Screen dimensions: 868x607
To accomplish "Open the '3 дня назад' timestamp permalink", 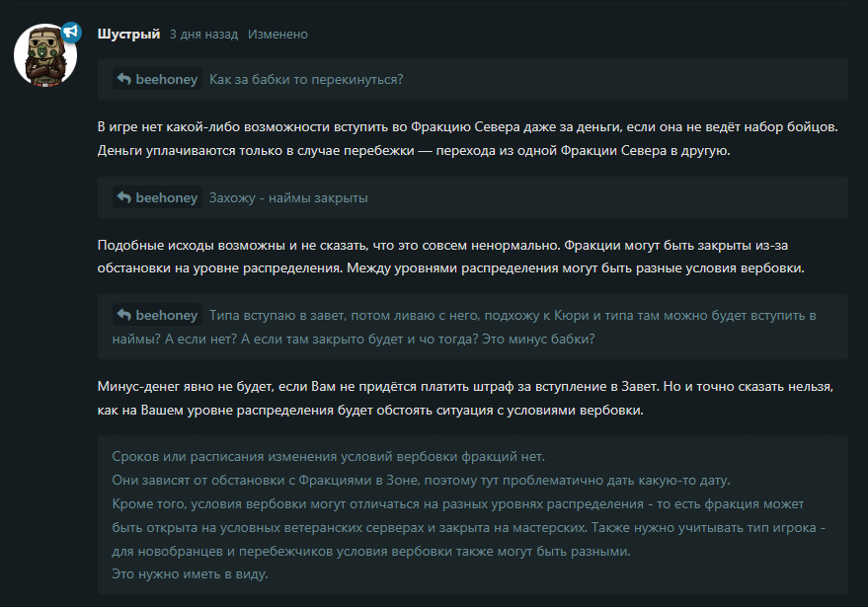I will coord(203,35).
